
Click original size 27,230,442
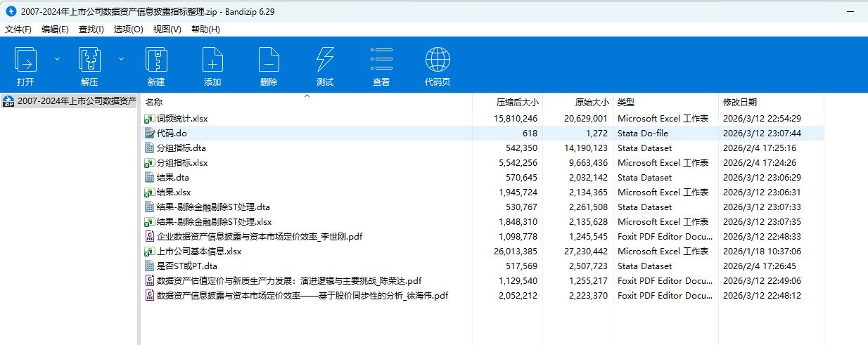coord(586,252)
